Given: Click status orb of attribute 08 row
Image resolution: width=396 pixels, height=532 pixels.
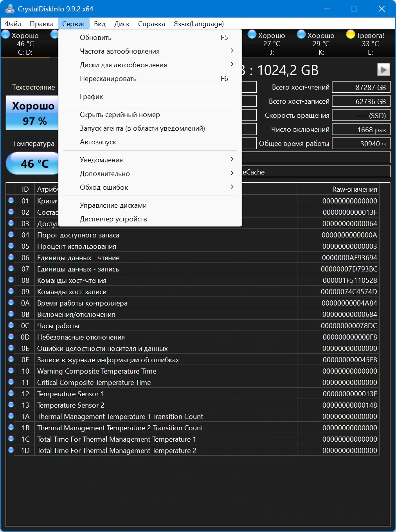Looking at the screenshot, I should click(11, 280).
